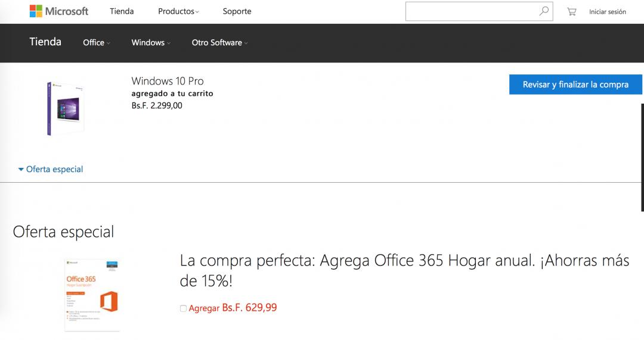Viewport: 644px width, 340px height.
Task: Click the Tienda title in dark bar
Action: pos(45,42)
